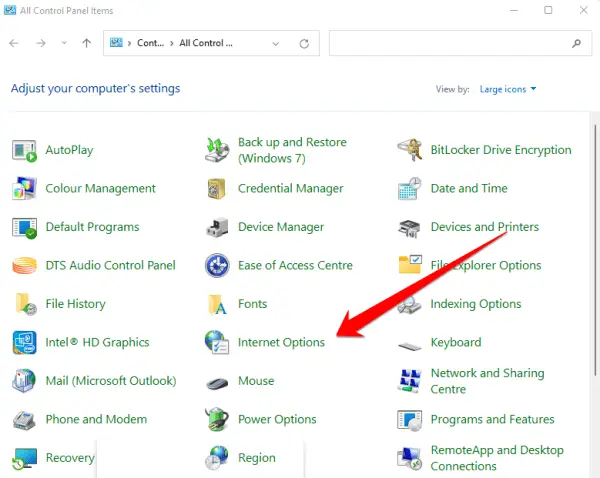Click the chevron before Cont... breadcrumb

[x=129, y=43]
